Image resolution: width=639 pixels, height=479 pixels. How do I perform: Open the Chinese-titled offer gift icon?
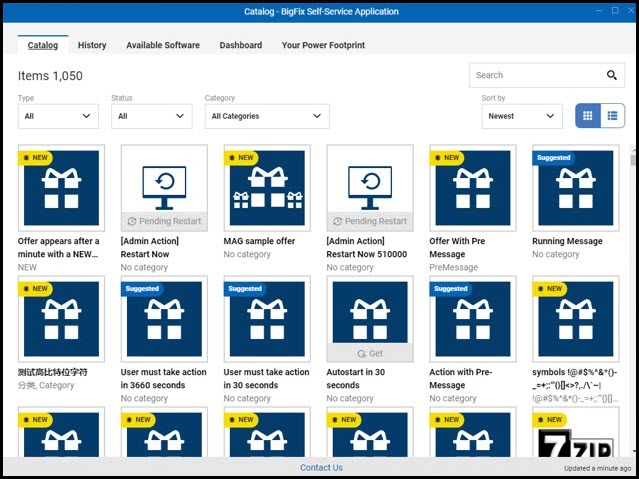pyautogui.click(x=61, y=319)
